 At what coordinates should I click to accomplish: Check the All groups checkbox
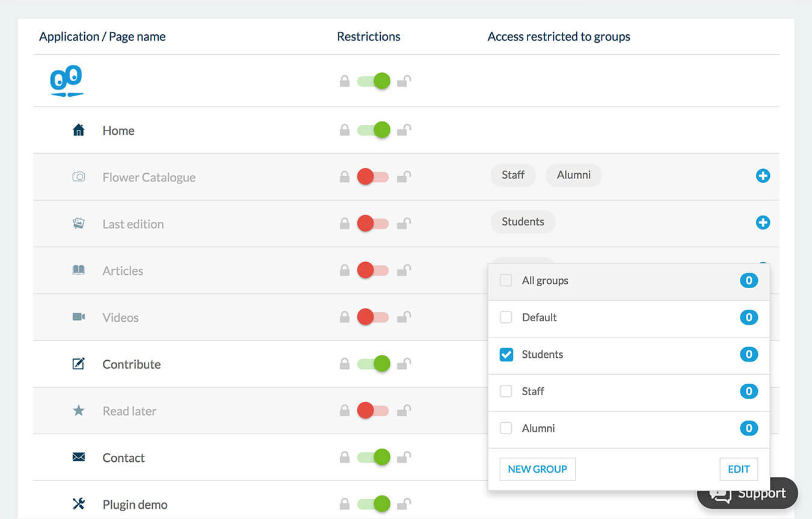point(506,281)
